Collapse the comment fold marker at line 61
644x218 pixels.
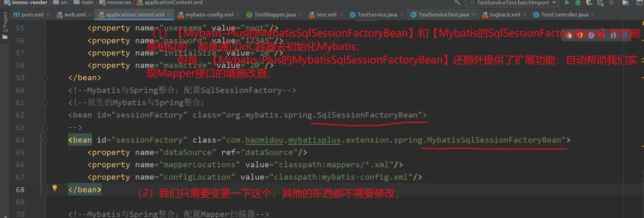click(x=45, y=103)
